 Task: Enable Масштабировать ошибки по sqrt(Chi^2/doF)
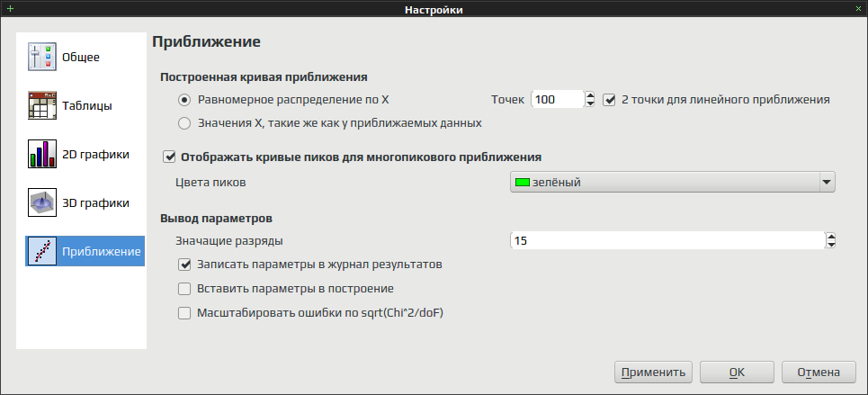183,313
